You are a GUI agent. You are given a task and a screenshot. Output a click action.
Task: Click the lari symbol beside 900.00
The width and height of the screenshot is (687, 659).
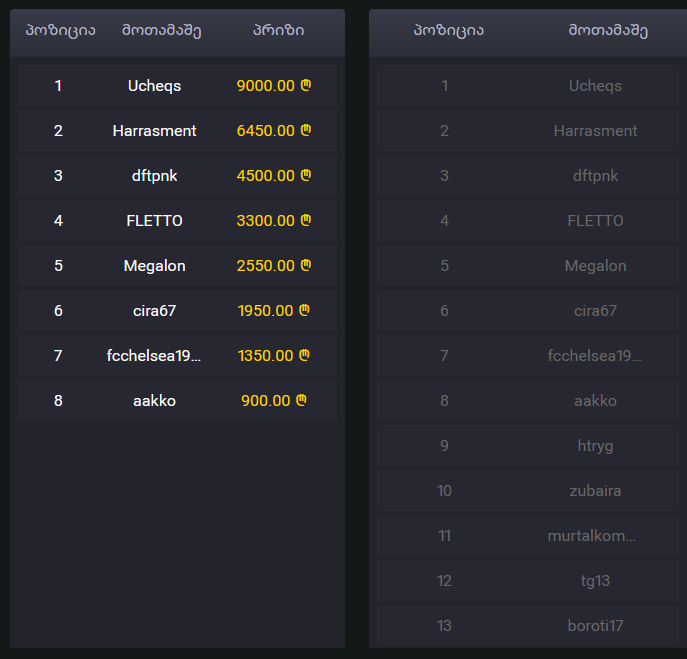pos(301,400)
